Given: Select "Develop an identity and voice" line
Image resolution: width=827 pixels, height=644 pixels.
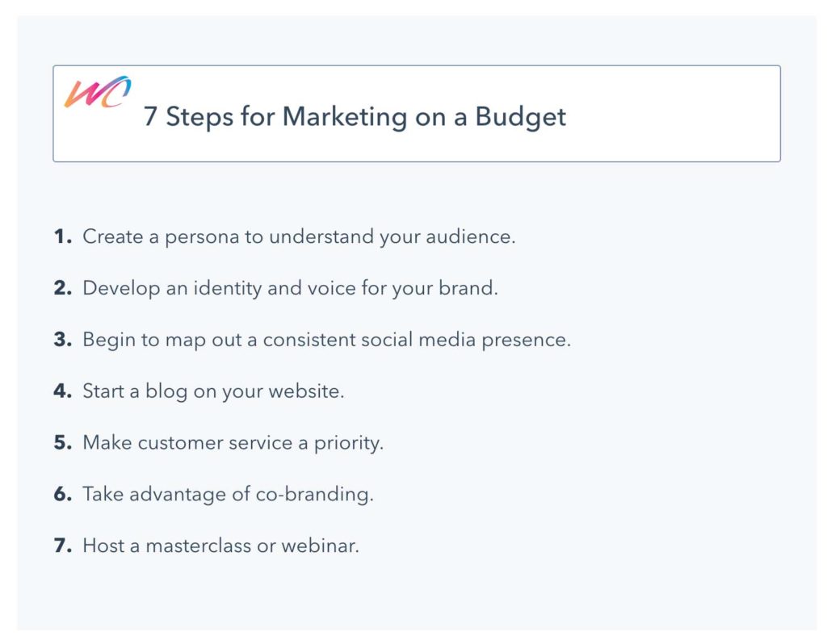Looking at the screenshot, I should point(290,288).
